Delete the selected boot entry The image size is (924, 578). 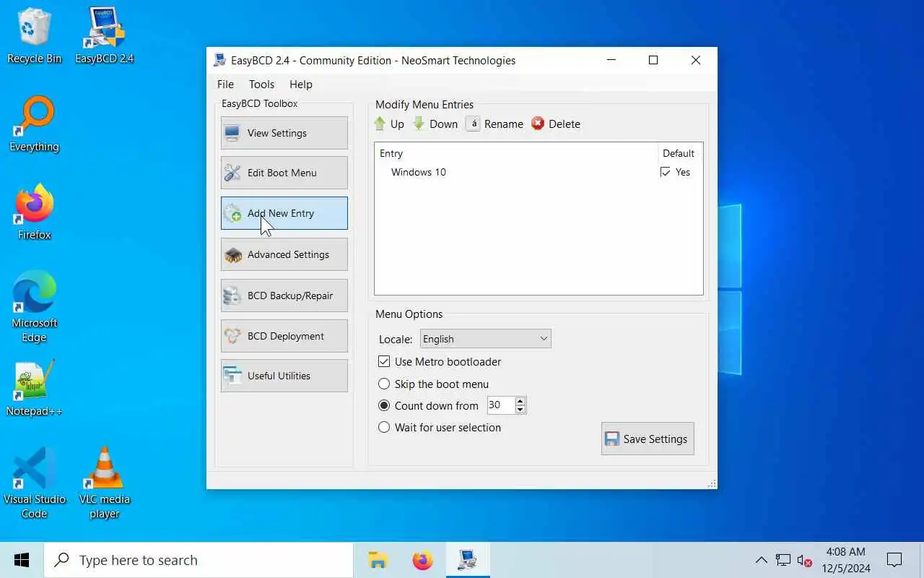[x=556, y=124]
